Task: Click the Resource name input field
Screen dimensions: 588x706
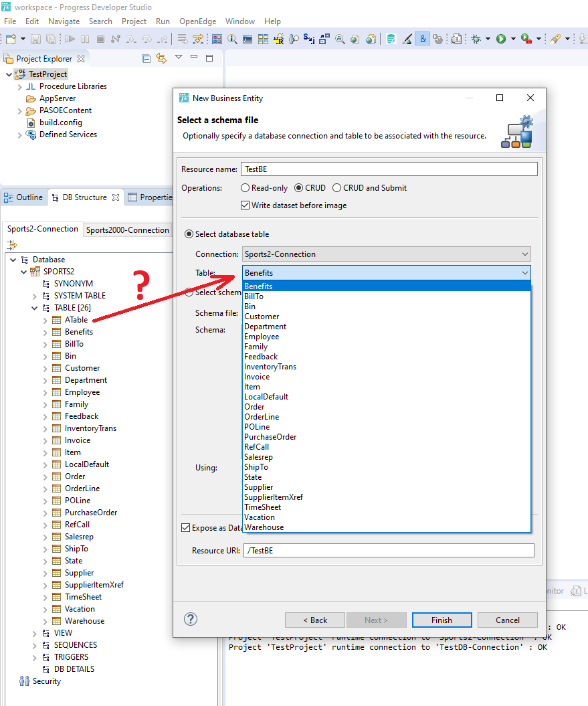Action: 389,169
